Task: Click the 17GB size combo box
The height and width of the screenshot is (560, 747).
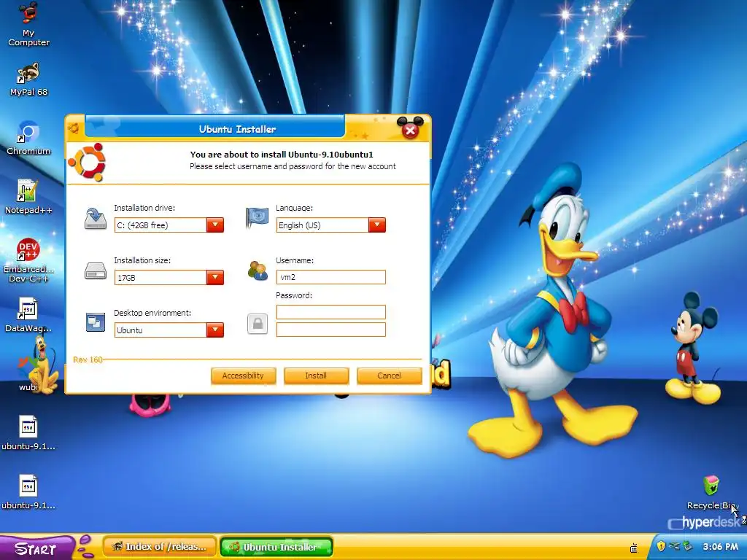Action: [169, 277]
